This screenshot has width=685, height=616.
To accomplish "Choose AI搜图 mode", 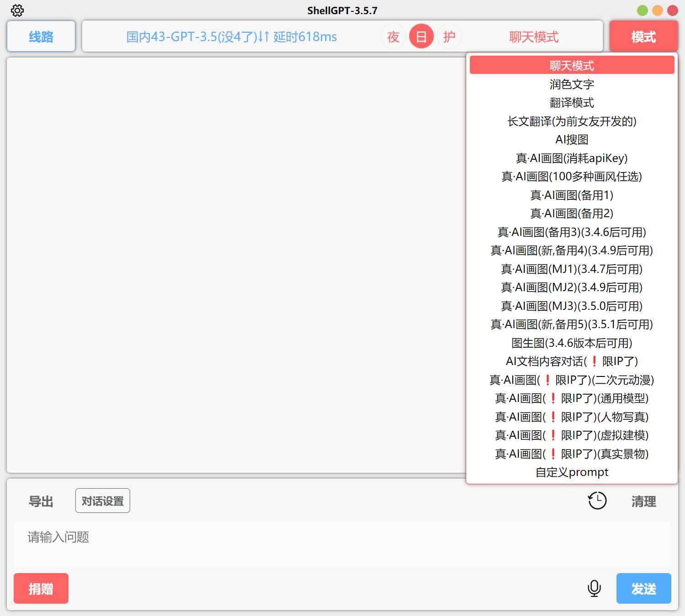I will tap(572, 140).
